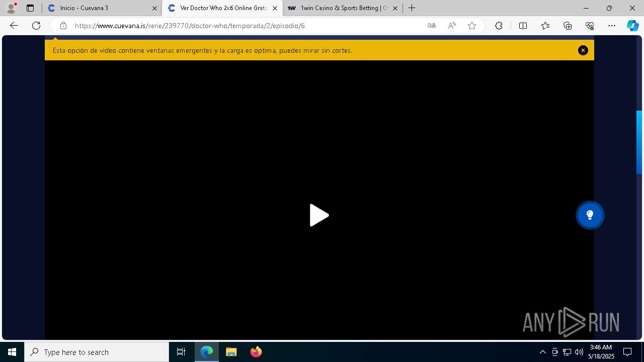Open the volume control tray icon
The width and height of the screenshot is (644, 362).
coord(579,352)
